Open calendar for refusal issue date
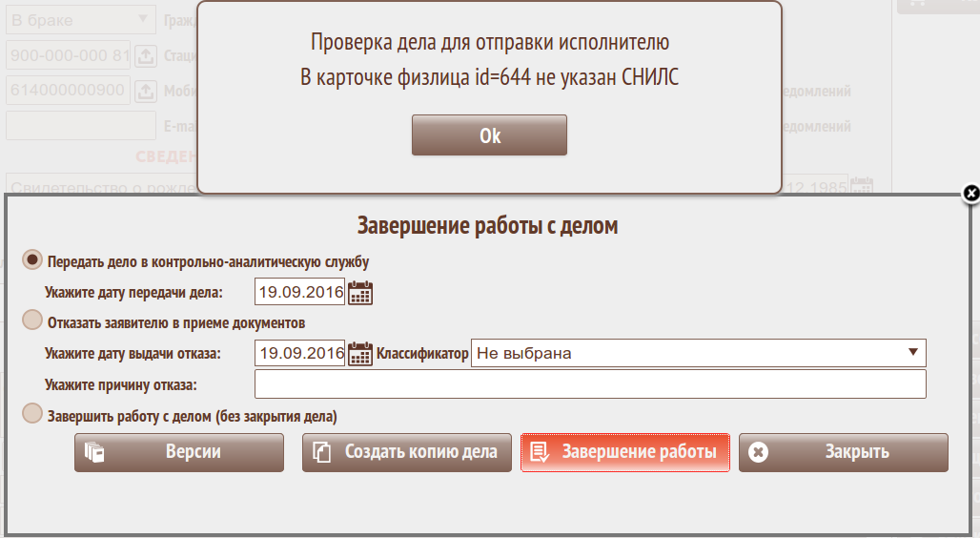Image resolution: width=980 pixels, height=538 pixels. [x=360, y=354]
